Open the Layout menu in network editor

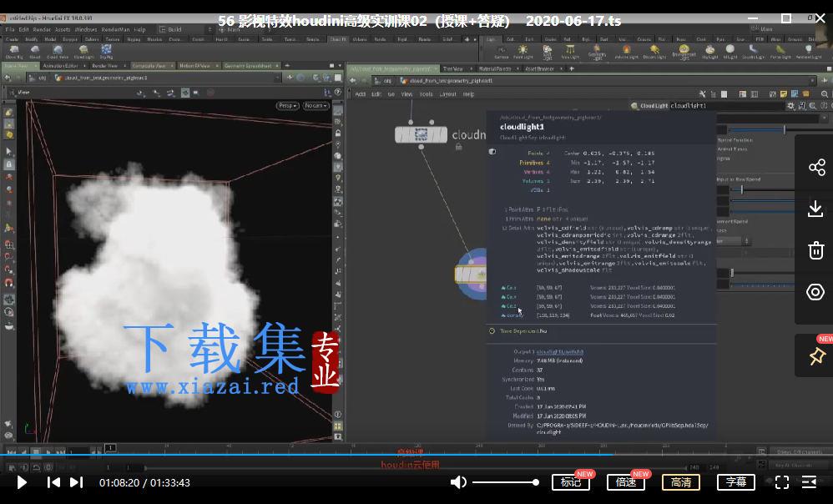(x=448, y=94)
